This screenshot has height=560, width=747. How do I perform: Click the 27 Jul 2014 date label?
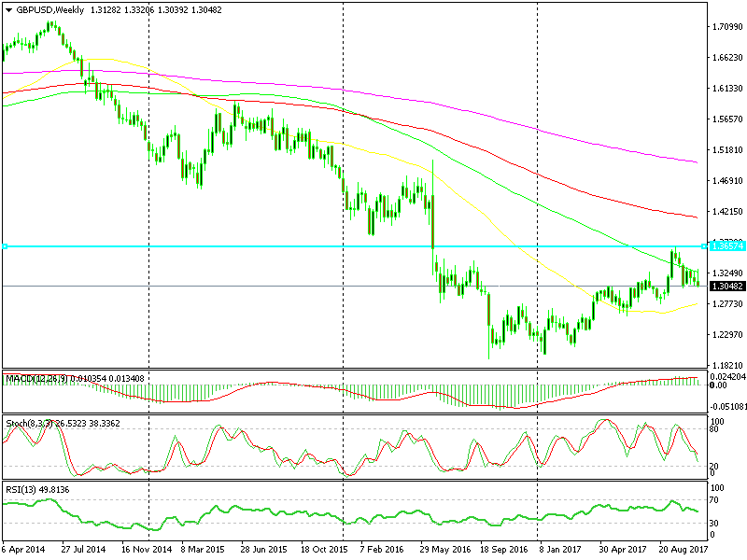[83, 550]
